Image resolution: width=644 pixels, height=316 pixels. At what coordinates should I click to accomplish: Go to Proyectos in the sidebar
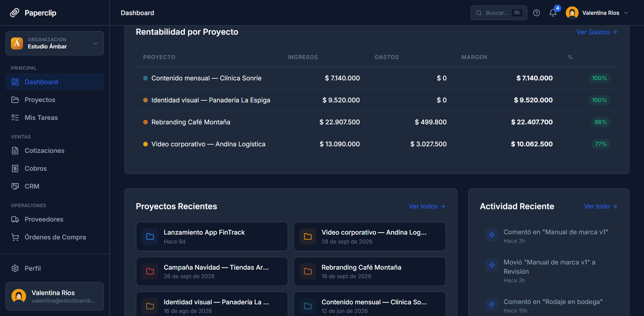(x=55, y=100)
